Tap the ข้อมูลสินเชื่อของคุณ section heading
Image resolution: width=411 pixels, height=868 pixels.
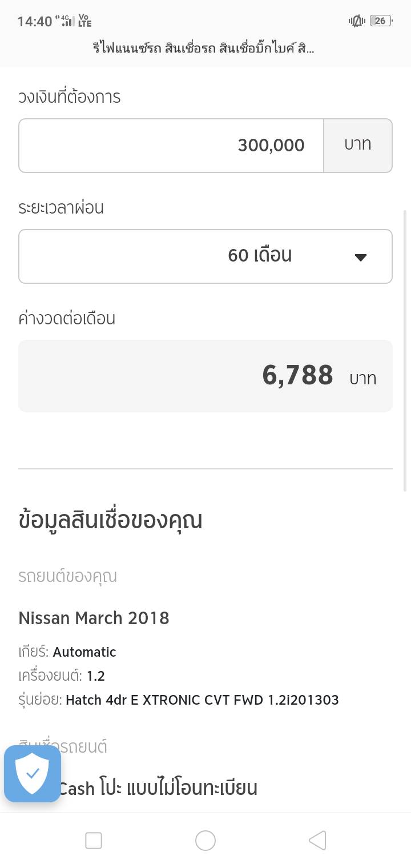coord(110,521)
